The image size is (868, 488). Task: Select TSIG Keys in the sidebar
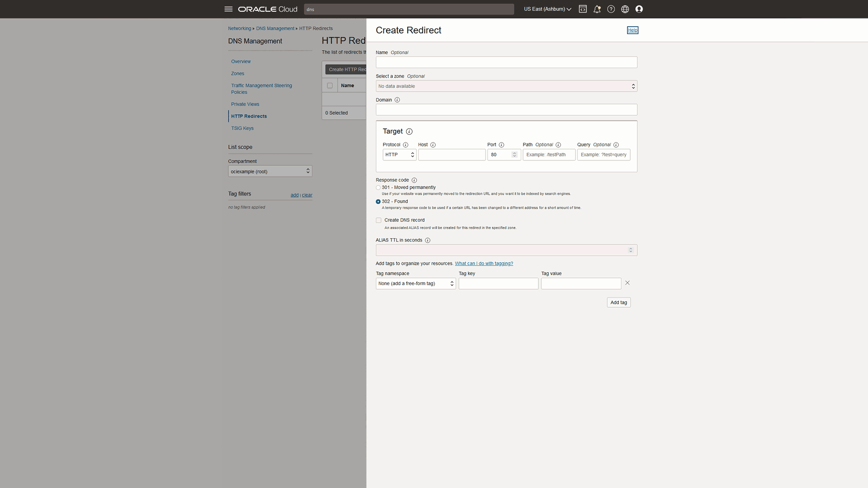point(242,128)
